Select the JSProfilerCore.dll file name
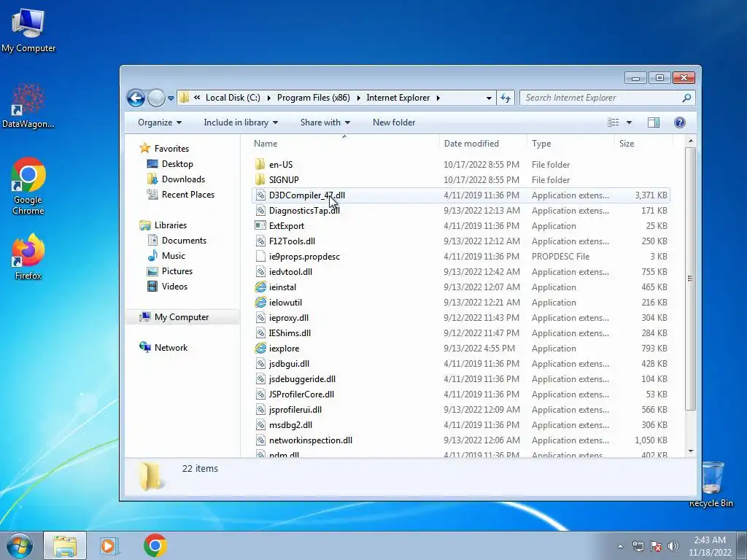The image size is (747, 560). coord(301,394)
